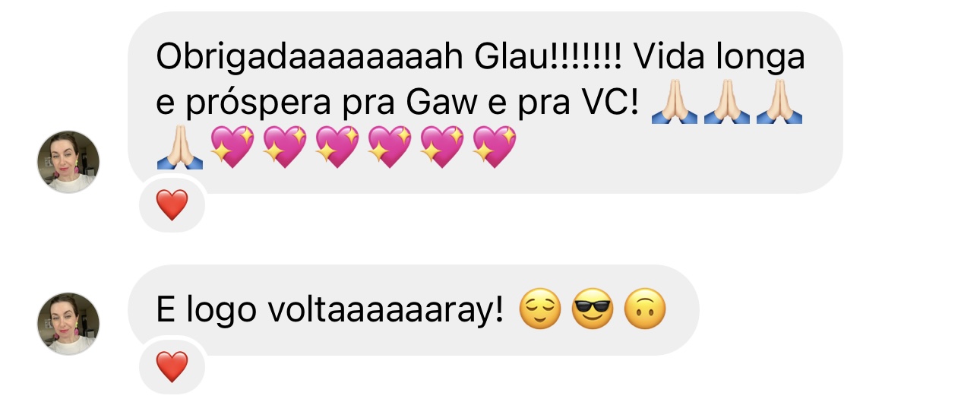Viewport: 980px width, 418px height.
Task: Open profile photo next to "E logo voltaaaaaray!"
Action: click(68, 325)
